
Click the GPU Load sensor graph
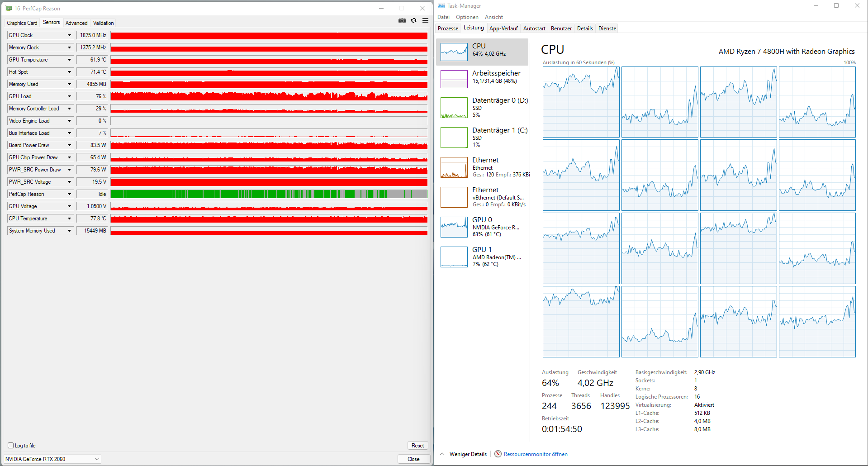point(269,96)
